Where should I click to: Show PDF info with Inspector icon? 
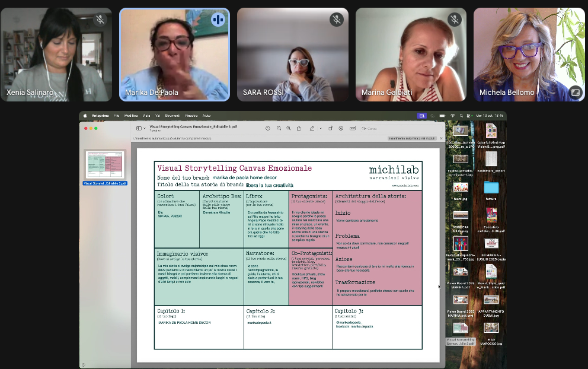point(267,128)
